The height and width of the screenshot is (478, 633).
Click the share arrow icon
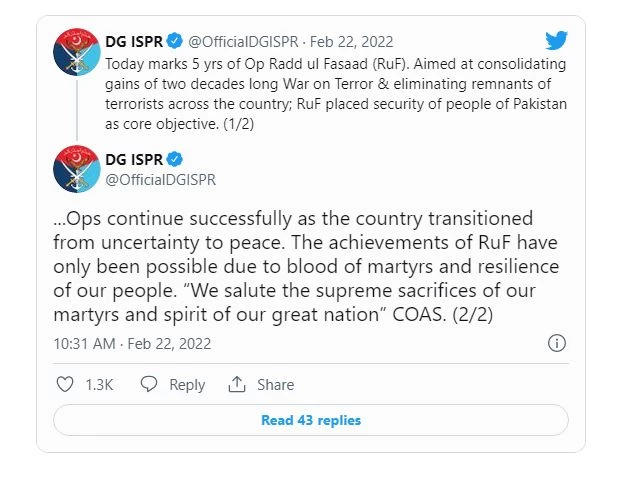click(x=237, y=384)
